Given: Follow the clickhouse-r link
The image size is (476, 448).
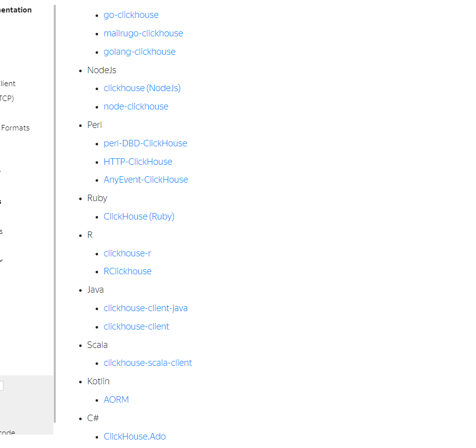Looking at the screenshot, I should (x=127, y=253).
